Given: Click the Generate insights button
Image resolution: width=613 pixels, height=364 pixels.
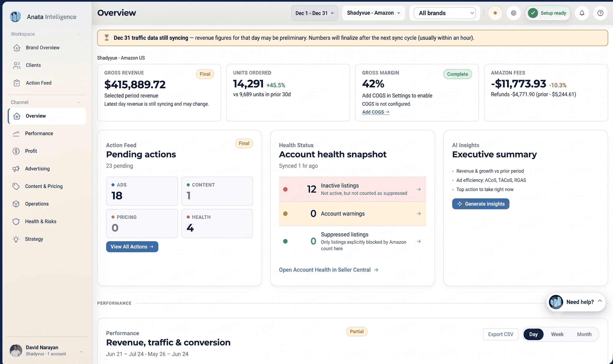Looking at the screenshot, I should (x=481, y=204).
